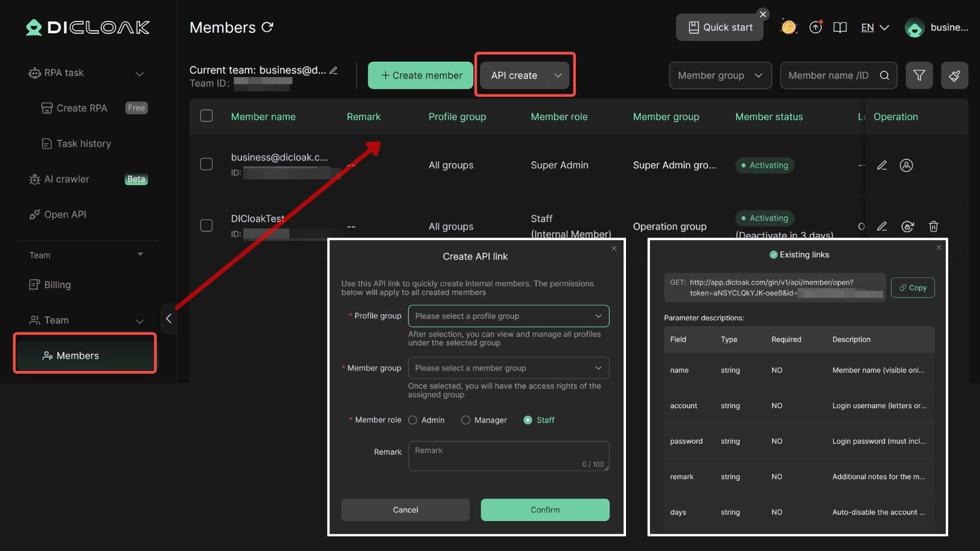
Task: Collapse sidebar with left arrow handle
Action: pyautogui.click(x=168, y=318)
